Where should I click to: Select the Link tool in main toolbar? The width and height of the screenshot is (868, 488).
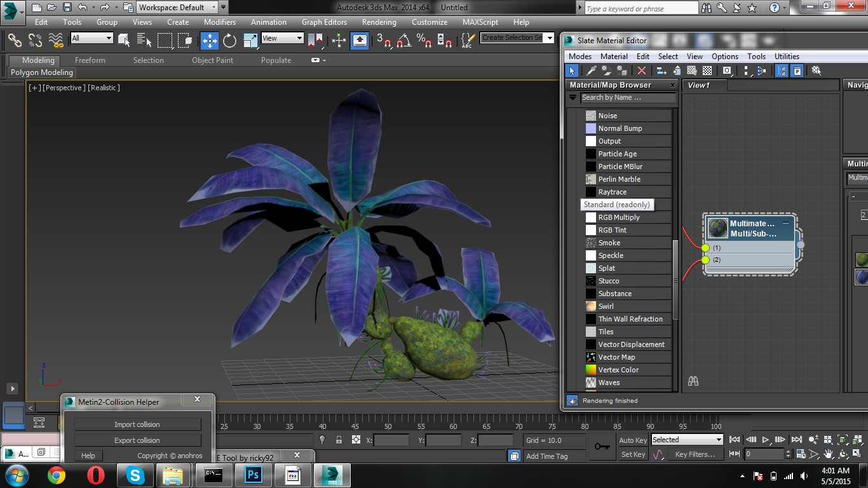click(15, 41)
